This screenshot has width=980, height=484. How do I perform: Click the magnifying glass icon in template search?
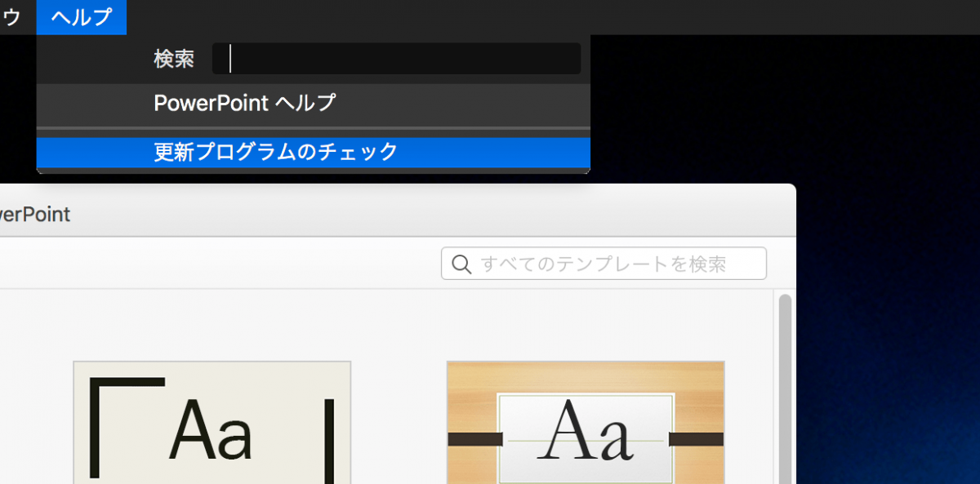point(461,264)
